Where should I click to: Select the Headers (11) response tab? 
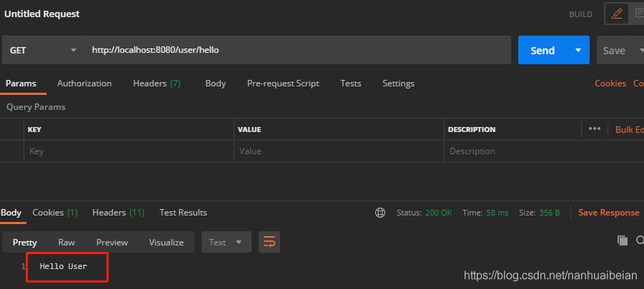[x=118, y=213]
